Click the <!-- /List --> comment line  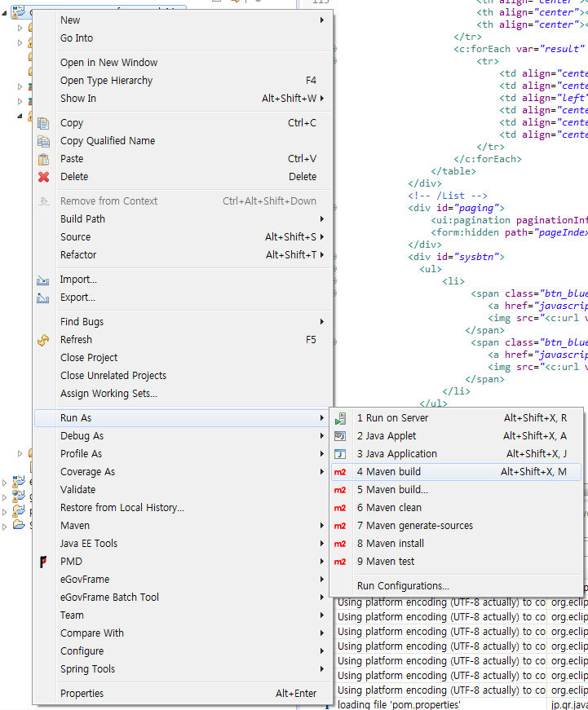point(448,196)
